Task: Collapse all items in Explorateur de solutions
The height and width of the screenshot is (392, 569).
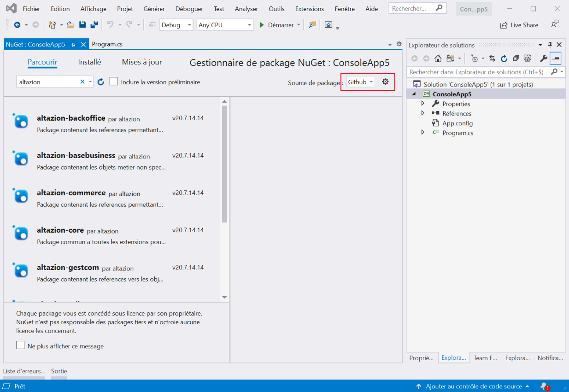Action: point(516,58)
